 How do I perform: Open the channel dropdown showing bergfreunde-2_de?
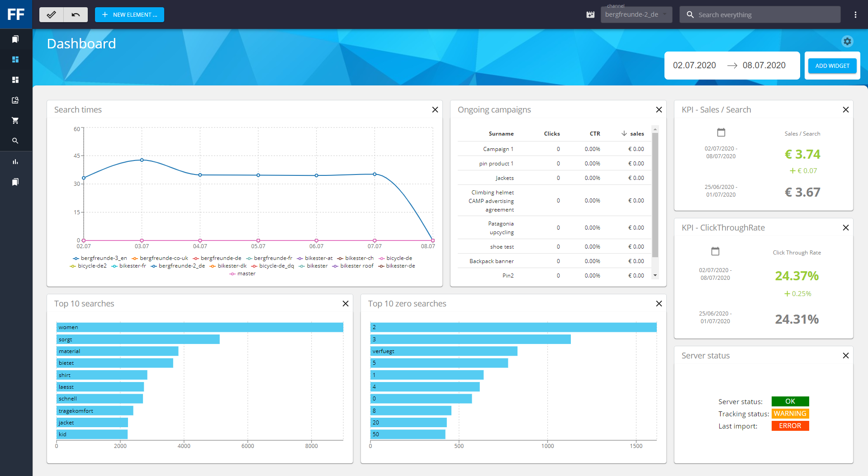point(636,14)
